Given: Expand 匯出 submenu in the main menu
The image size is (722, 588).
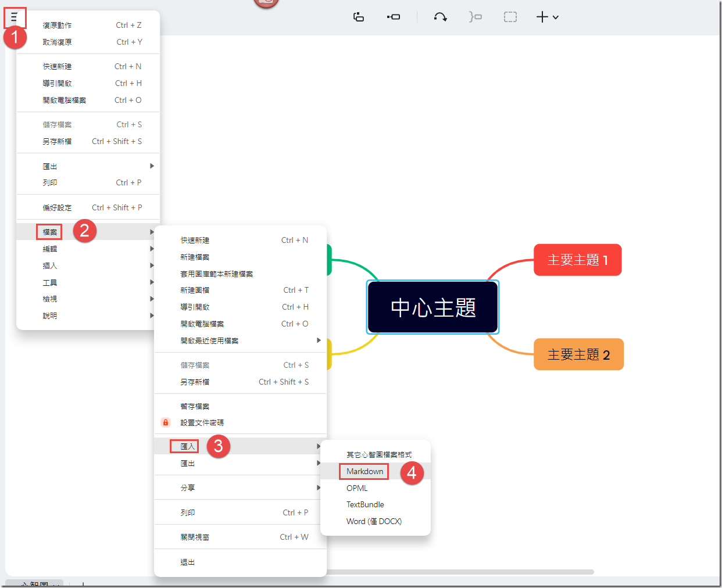Looking at the screenshot, I should (x=88, y=166).
